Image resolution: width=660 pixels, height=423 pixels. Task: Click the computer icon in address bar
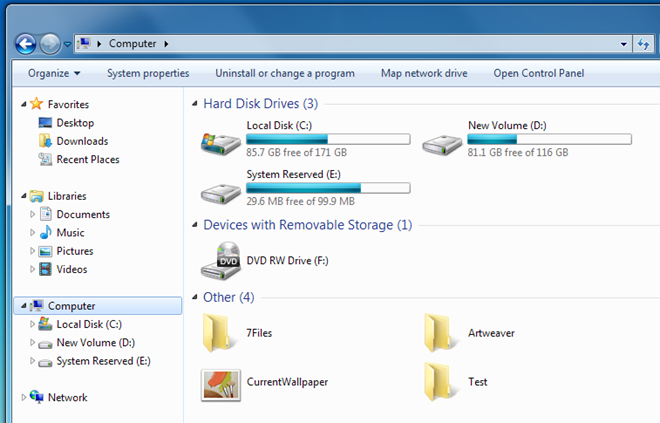(85, 43)
